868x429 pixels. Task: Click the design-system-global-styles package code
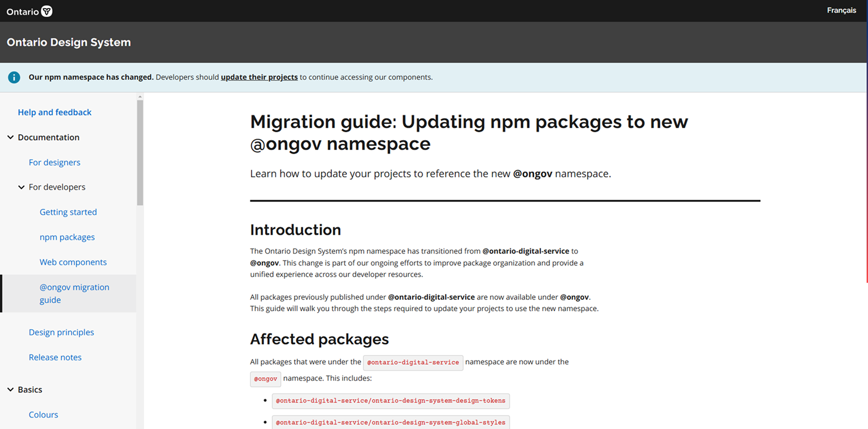[x=391, y=423]
